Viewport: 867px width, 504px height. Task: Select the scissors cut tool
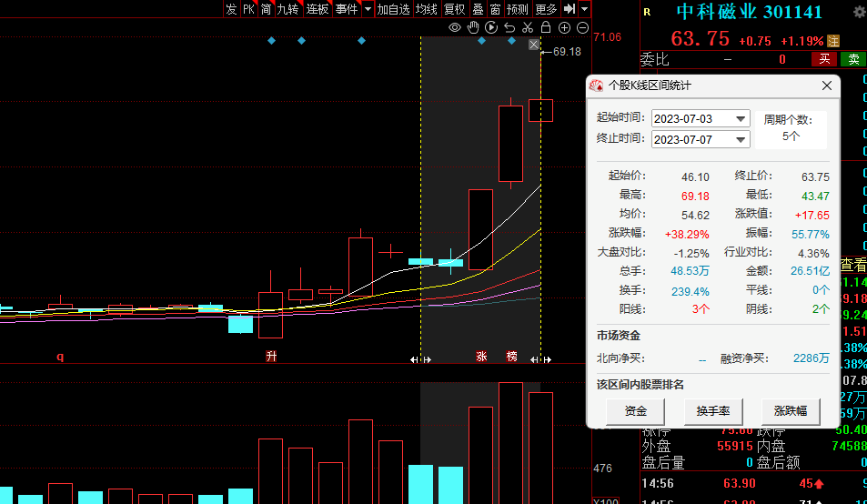[x=528, y=28]
